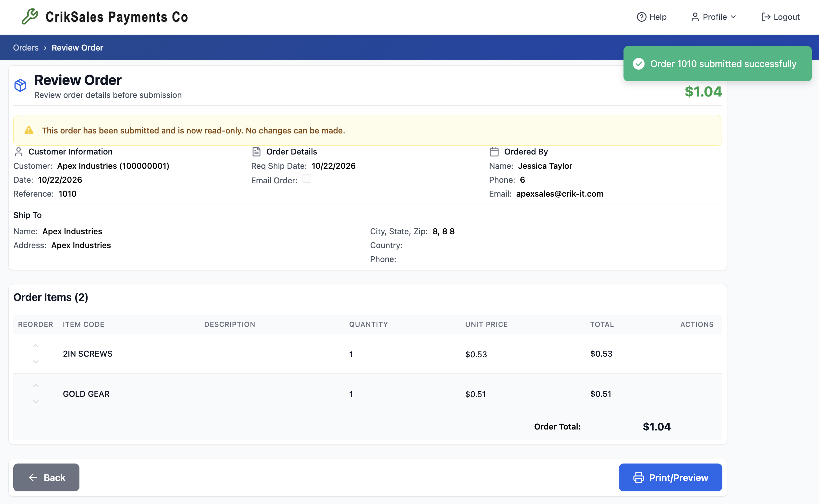Go to Orders breadcrumb link
The width and height of the screenshot is (819, 504).
pos(26,48)
